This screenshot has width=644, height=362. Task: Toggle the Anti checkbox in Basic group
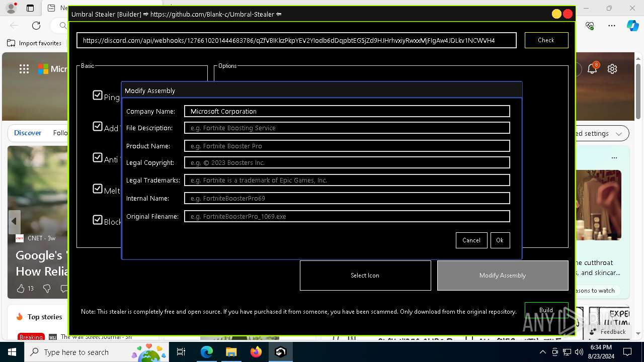98,157
